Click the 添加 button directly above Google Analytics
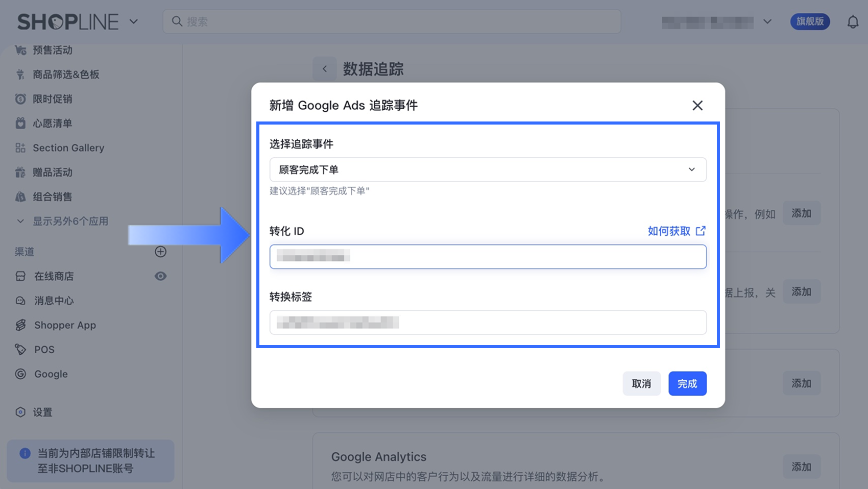The height and width of the screenshot is (489, 868). [x=802, y=383]
